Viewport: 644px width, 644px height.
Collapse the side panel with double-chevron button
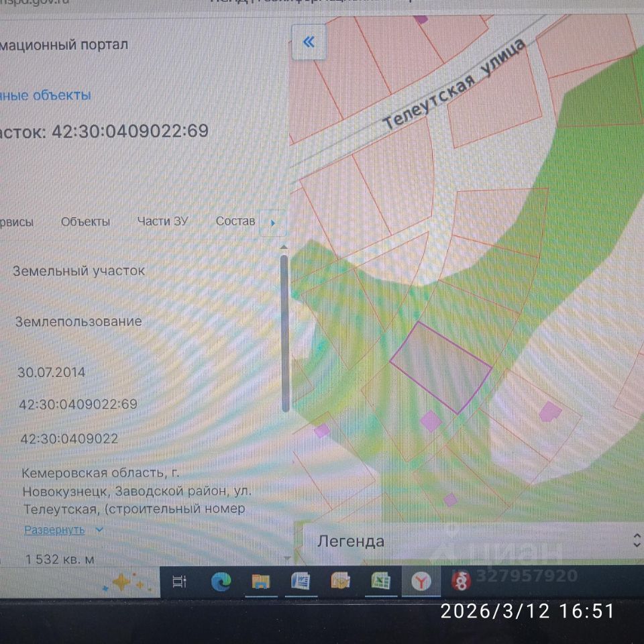309,42
